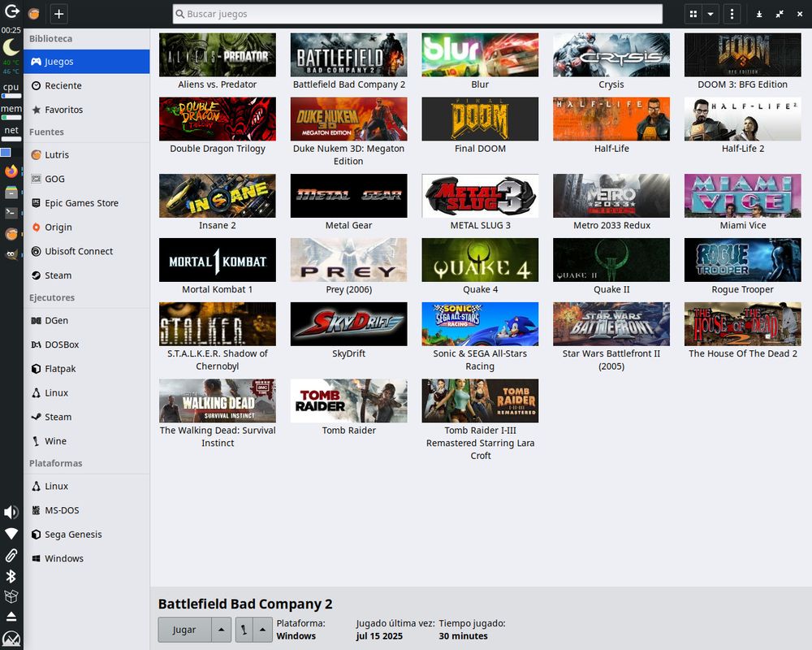Select The House Of The Dead 2
The width and height of the screenshot is (812, 650).
[743, 331]
